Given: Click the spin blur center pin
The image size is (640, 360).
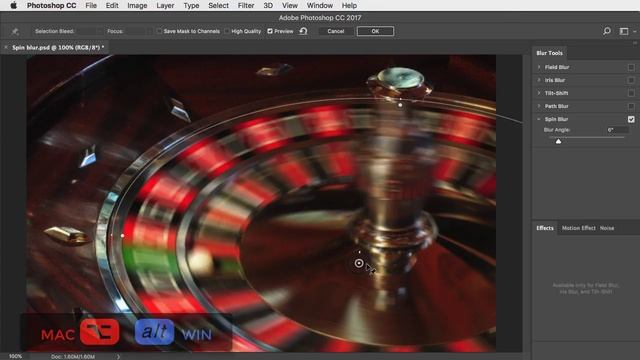Looking at the screenshot, I should pos(359,263).
